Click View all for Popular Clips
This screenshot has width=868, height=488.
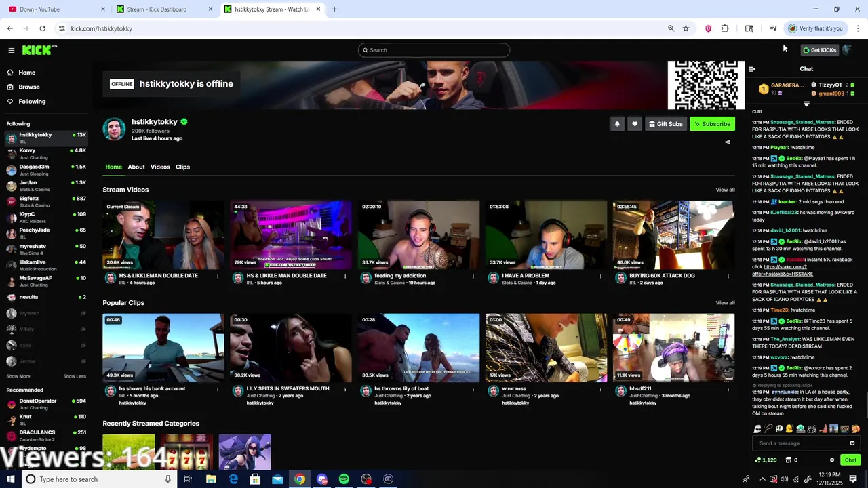pos(725,303)
